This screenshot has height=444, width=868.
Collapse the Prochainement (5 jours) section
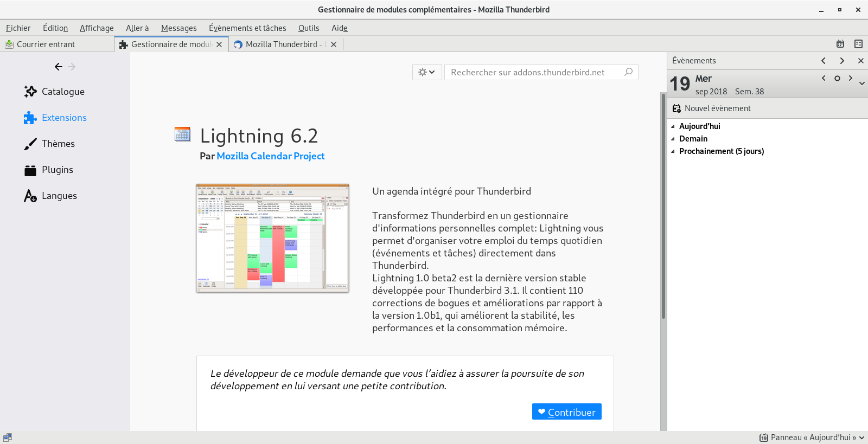click(x=673, y=151)
